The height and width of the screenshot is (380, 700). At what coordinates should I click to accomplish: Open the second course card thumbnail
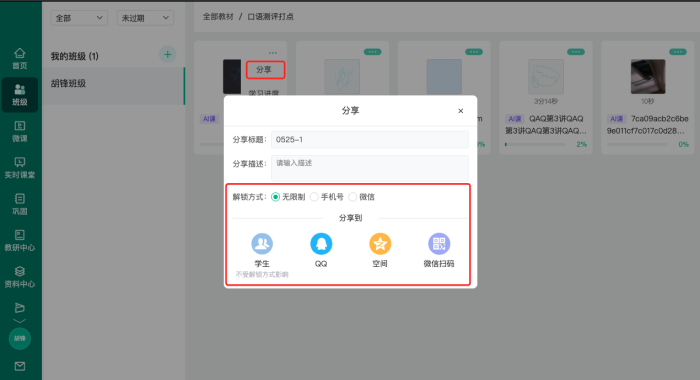[342, 76]
